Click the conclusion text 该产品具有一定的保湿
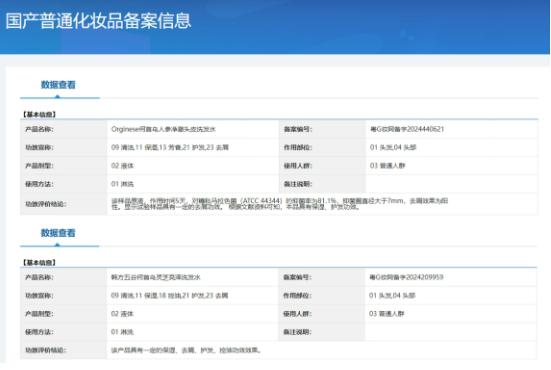The image size is (551, 370). 186,350
